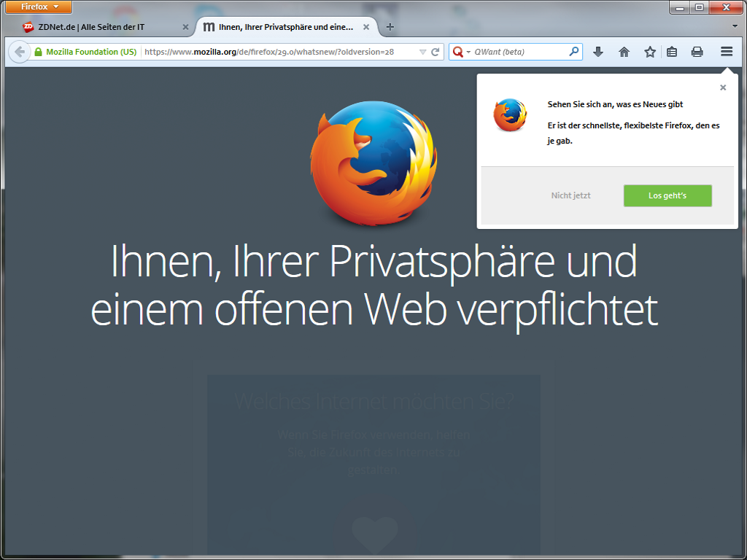This screenshot has width=747, height=560.
Task: Click the search magnifier icon
Action: coord(574,52)
